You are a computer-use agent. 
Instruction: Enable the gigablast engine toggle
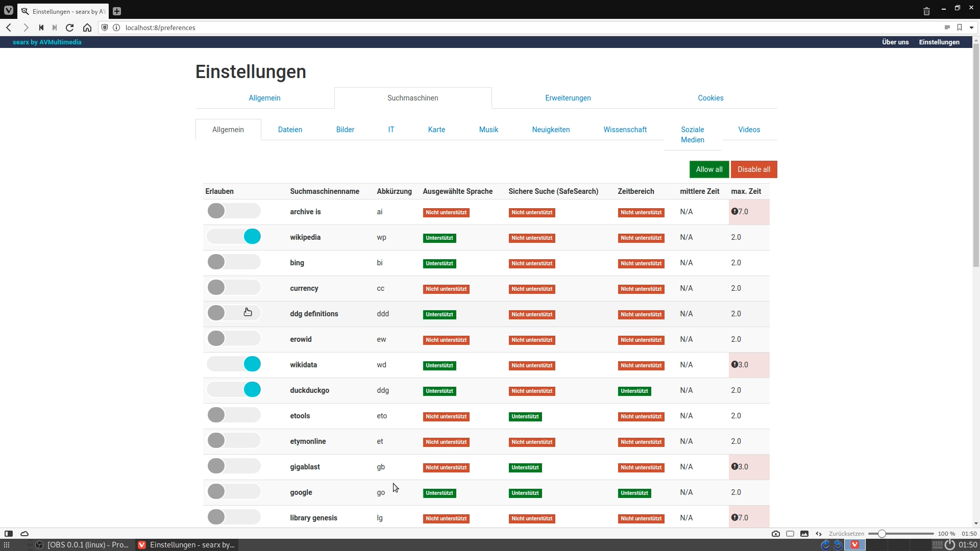point(234,466)
